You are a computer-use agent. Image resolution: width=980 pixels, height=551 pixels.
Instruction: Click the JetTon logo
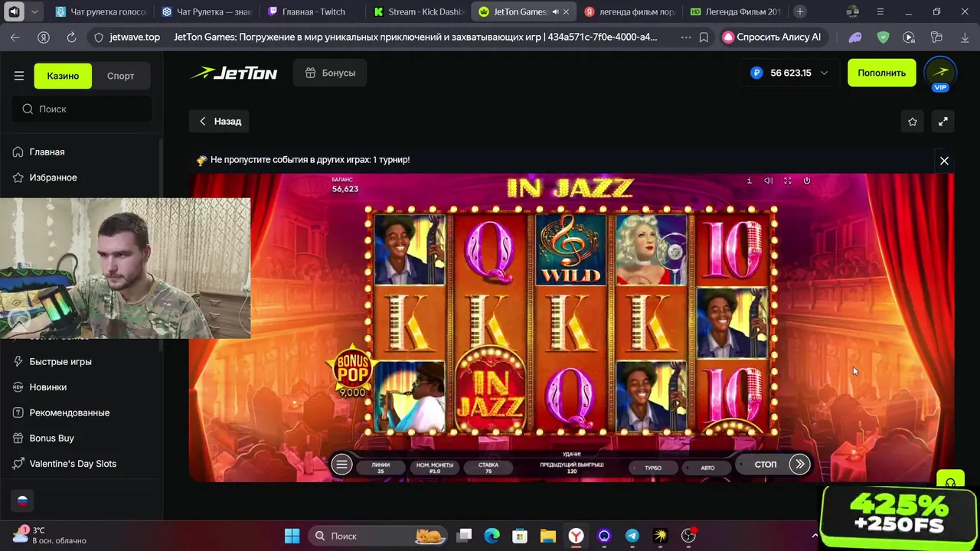click(x=234, y=73)
